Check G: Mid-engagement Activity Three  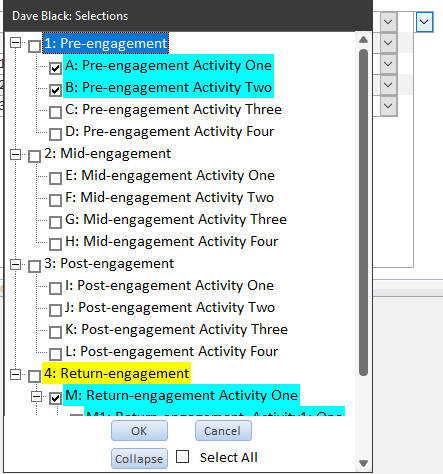55,222
